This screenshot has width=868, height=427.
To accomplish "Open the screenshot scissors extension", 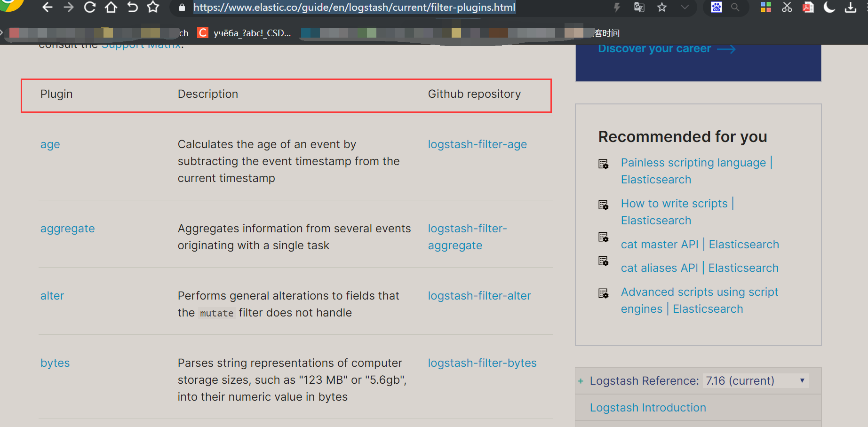I will (787, 8).
